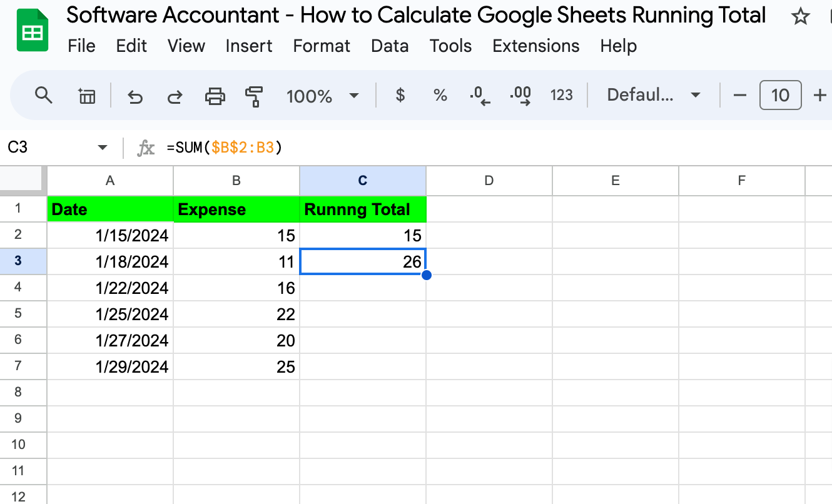
Task: Select cell with date 1/25/2024
Action: pos(110,314)
